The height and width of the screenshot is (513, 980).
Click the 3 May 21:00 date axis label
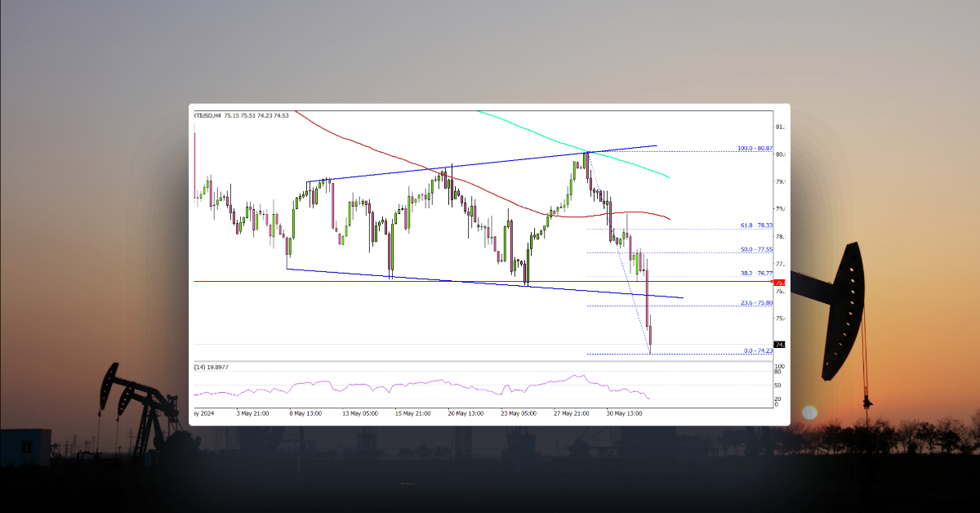pos(252,413)
